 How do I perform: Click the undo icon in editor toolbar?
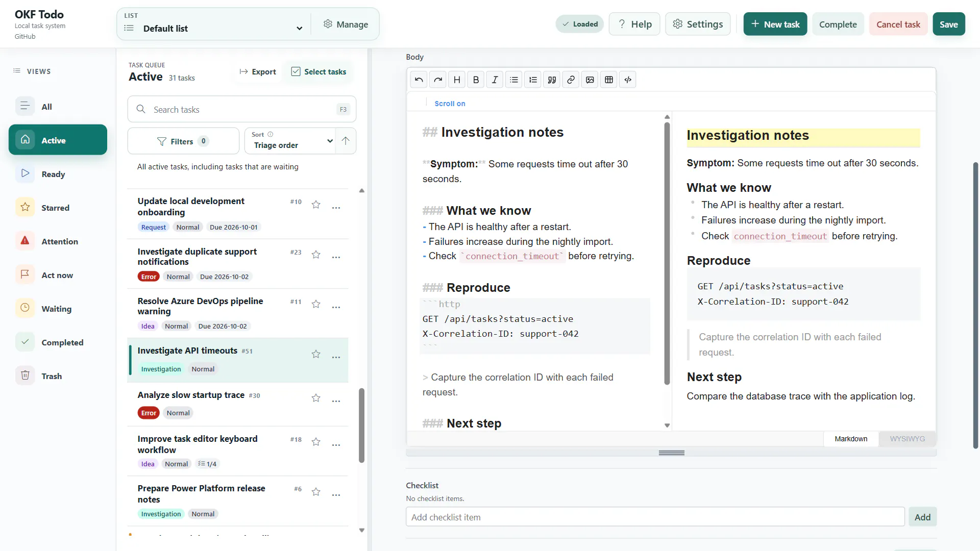tap(419, 80)
